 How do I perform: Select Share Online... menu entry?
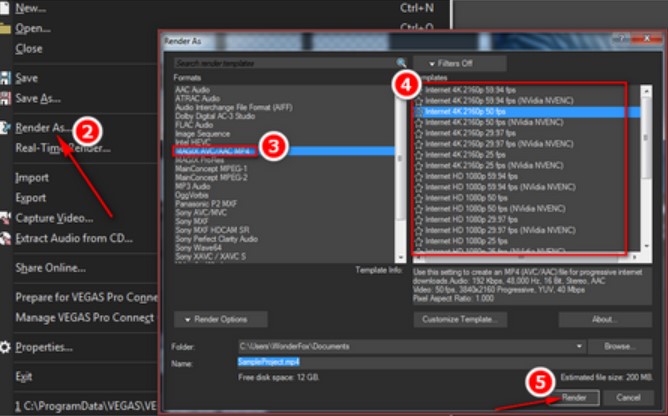pos(50,268)
